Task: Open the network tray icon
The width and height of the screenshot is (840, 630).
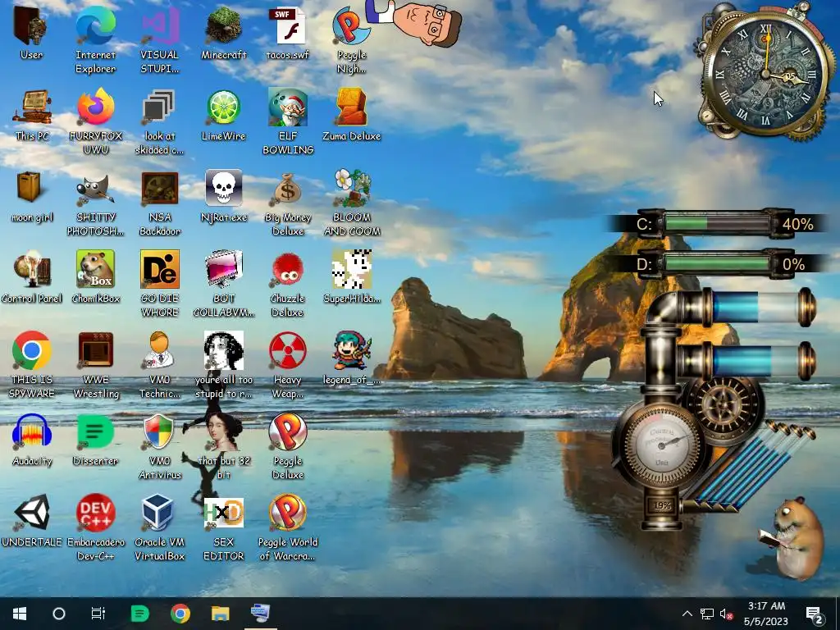Action: 707,614
